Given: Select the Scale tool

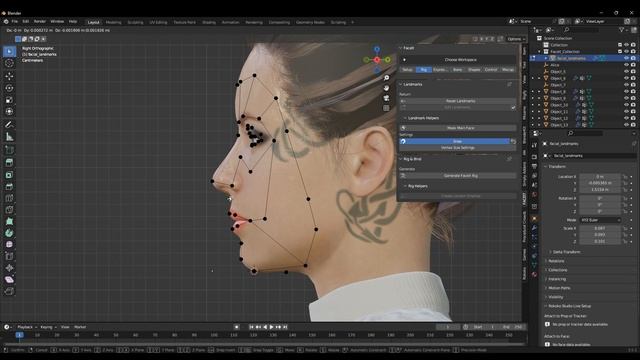Looking at the screenshot, I should coord(9,100).
